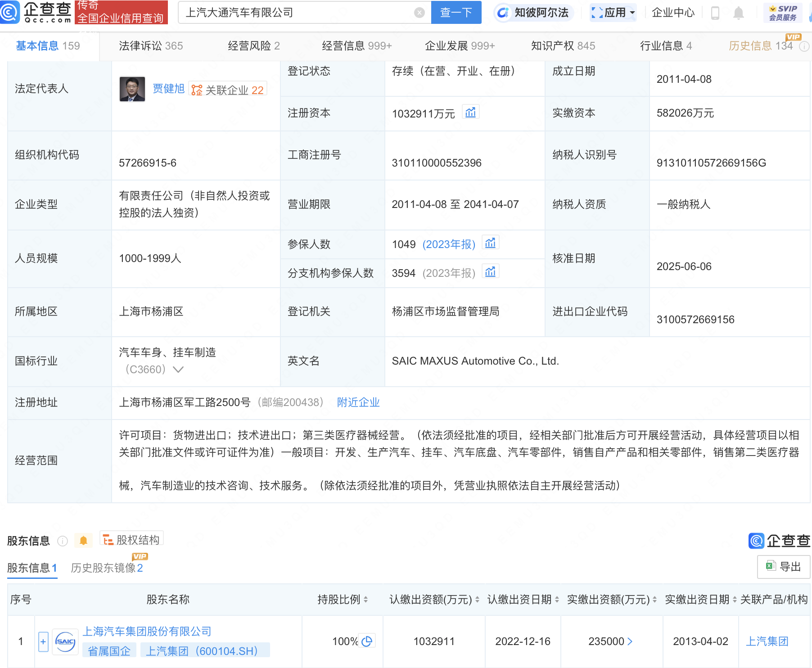Open the mobile phone app icon
The image size is (812, 668).
click(715, 13)
